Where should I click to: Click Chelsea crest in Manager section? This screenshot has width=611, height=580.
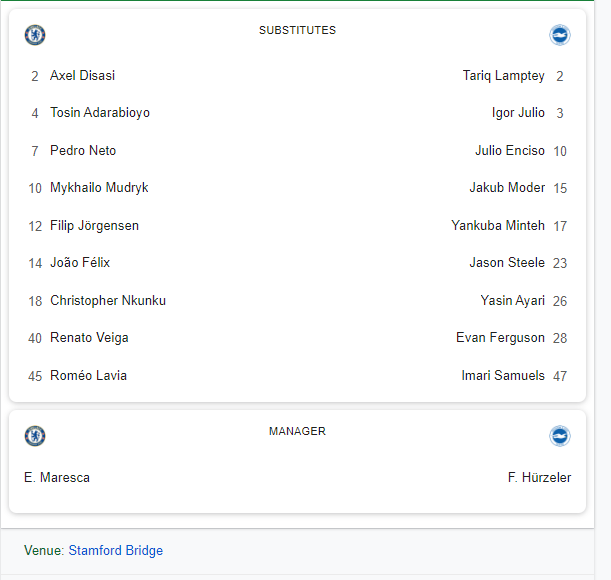tap(35, 436)
